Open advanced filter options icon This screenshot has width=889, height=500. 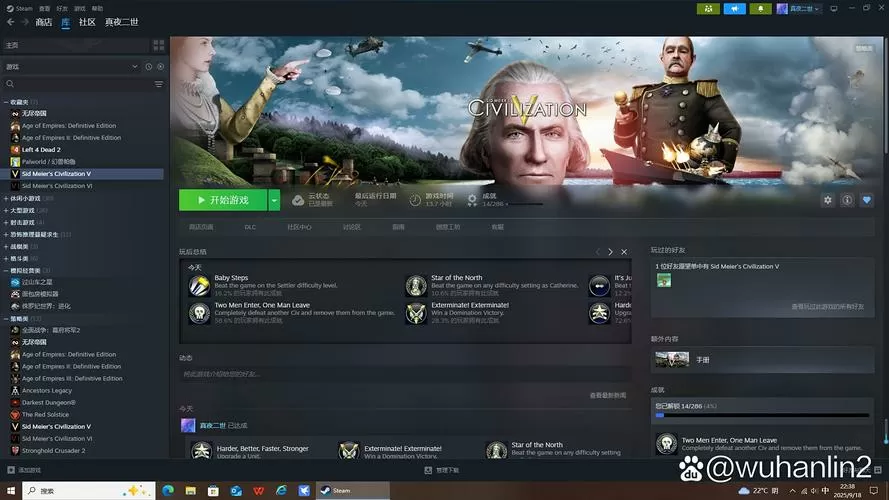tap(159, 84)
